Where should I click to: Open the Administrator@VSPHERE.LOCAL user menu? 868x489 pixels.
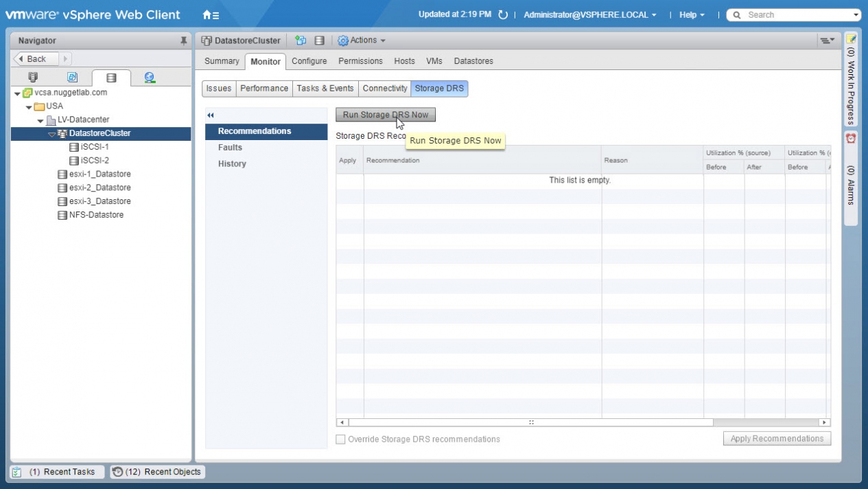[589, 15]
